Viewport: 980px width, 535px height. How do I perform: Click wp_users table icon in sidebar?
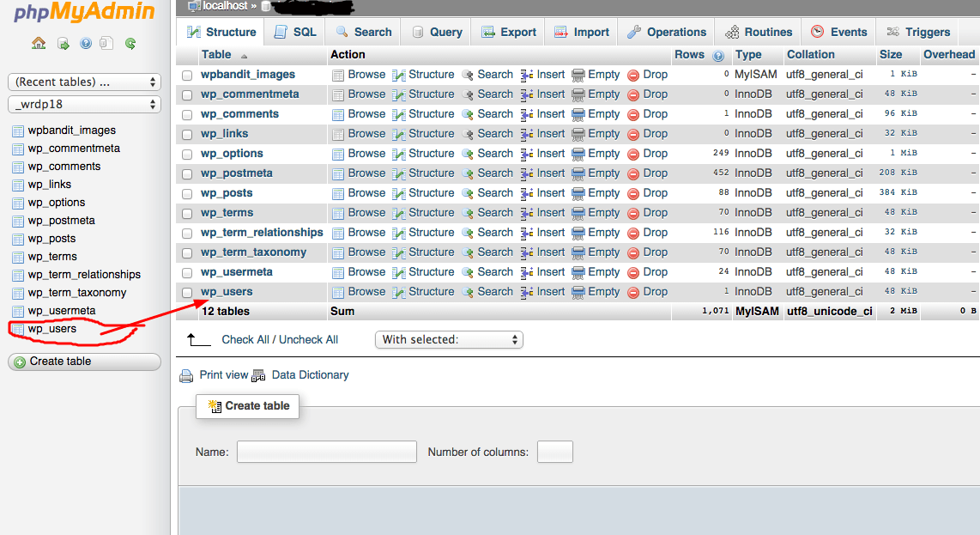[18, 329]
